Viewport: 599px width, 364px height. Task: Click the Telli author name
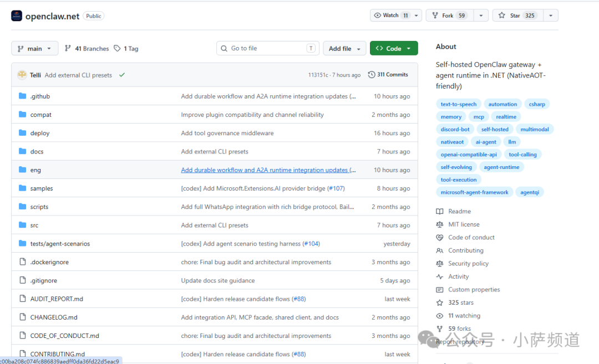coord(35,75)
